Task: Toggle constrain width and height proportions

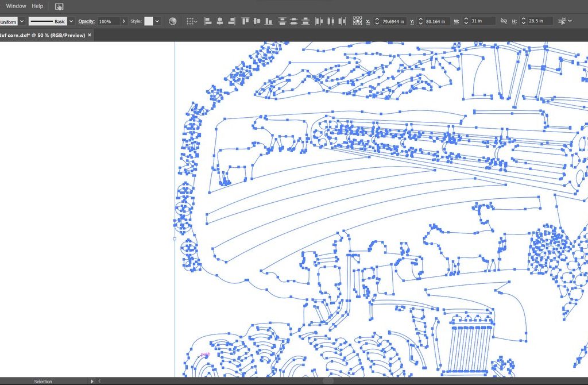Action: (x=504, y=21)
